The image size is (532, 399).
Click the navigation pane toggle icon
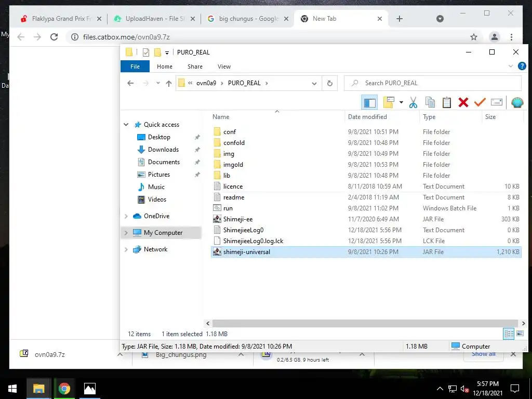[x=369, y=102]
